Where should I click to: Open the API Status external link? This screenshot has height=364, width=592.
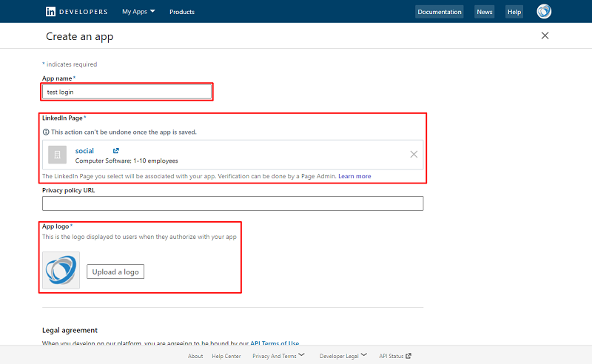coord(395,356)
